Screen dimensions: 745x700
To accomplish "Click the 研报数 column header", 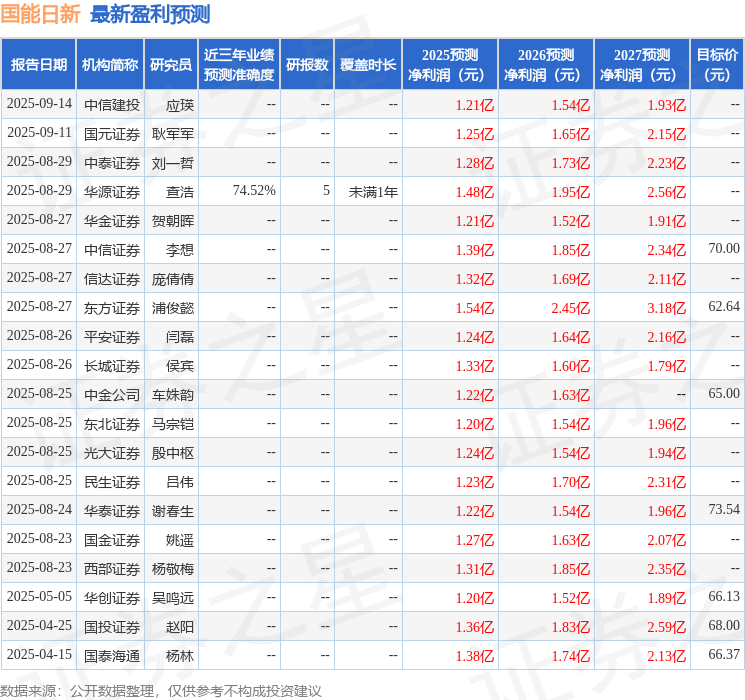I will (x=307, y=64).
